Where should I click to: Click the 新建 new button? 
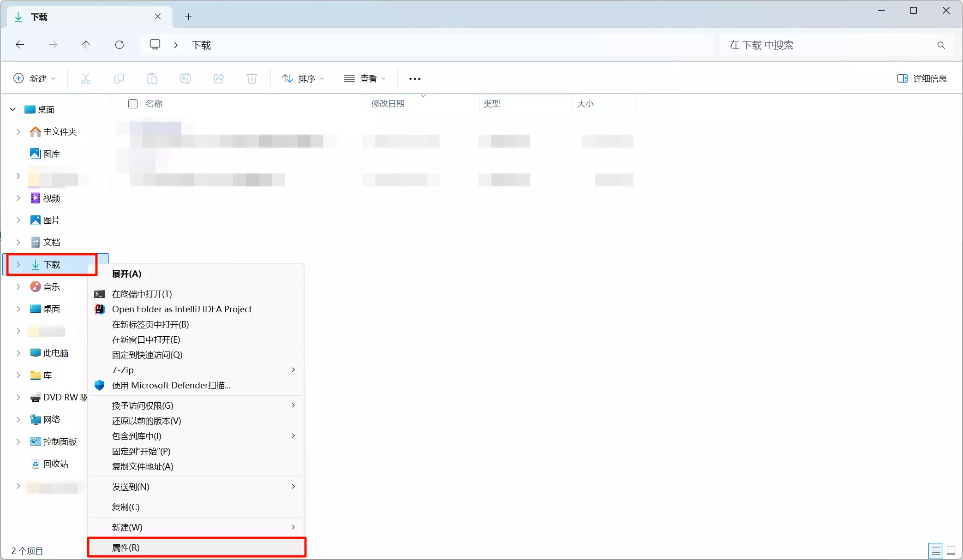pos(35,78)
